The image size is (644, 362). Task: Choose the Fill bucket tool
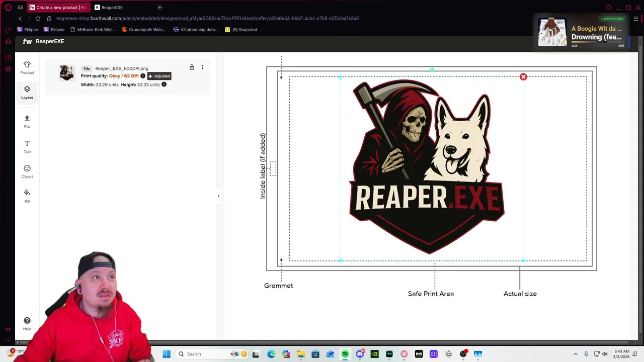coord(27,196)
